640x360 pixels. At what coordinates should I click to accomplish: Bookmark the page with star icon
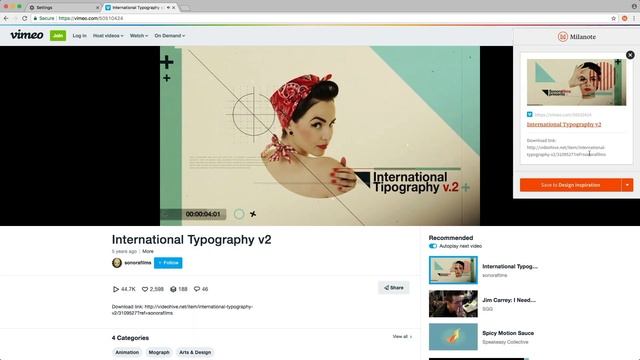[x=613, y=18]
